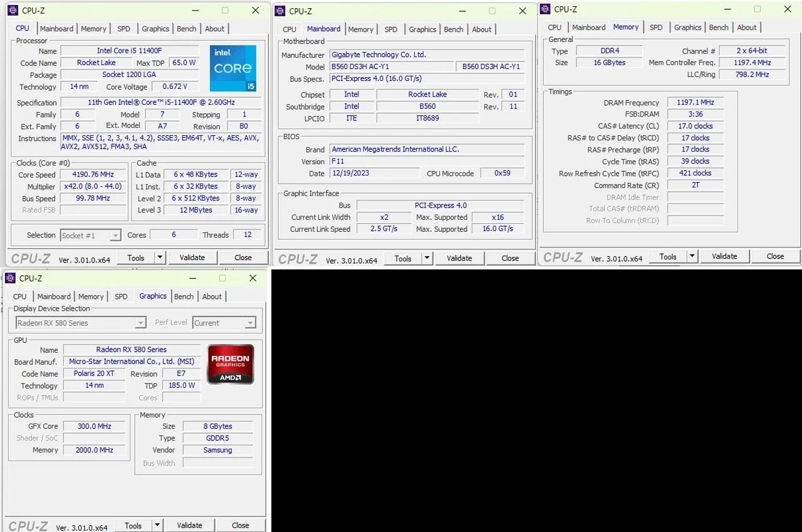The image size is (802, 532).
Task: Click the Board Manuf. field Micro-Star International
Action: 132,362
